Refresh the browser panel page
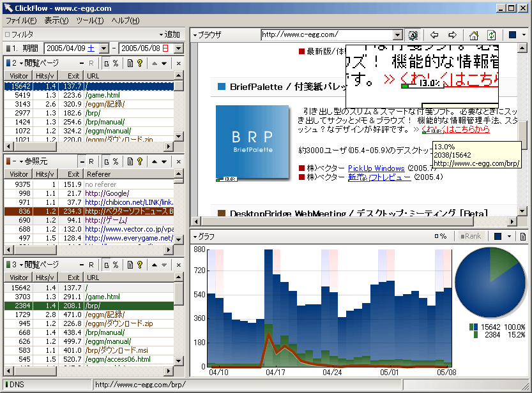The height and width of the screenshot is (393, 532). tap(491, 35)
